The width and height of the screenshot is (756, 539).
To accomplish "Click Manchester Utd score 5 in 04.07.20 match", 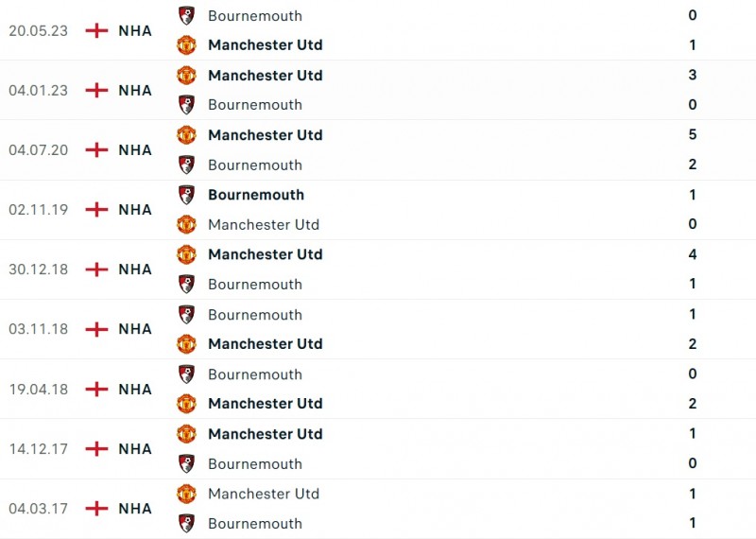I will click(693, 135).
